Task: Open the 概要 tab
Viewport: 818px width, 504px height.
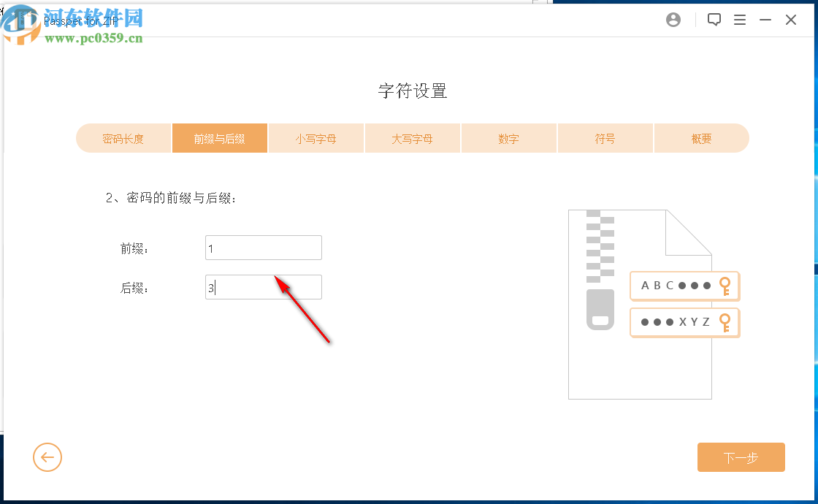Action: pos(701,138)
